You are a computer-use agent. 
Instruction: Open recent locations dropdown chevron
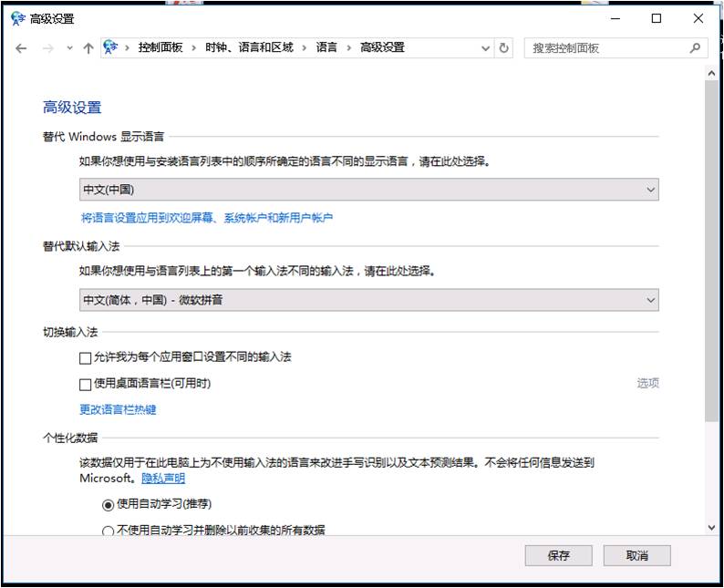(69, 48)
